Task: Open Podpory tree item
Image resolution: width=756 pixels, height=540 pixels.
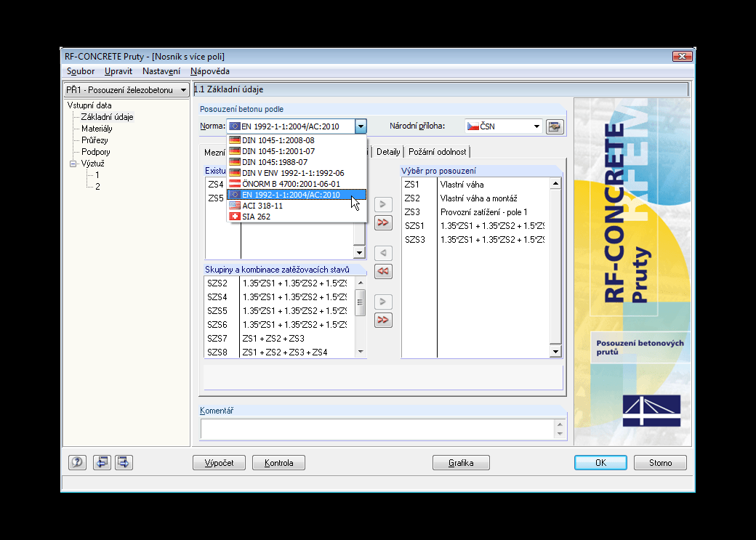Action: [x=95, y=152]
